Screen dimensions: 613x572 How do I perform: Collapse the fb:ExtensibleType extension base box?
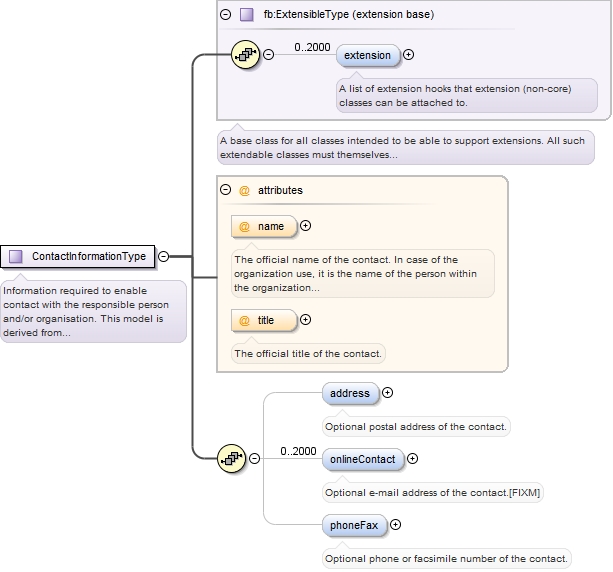point(225,15)
